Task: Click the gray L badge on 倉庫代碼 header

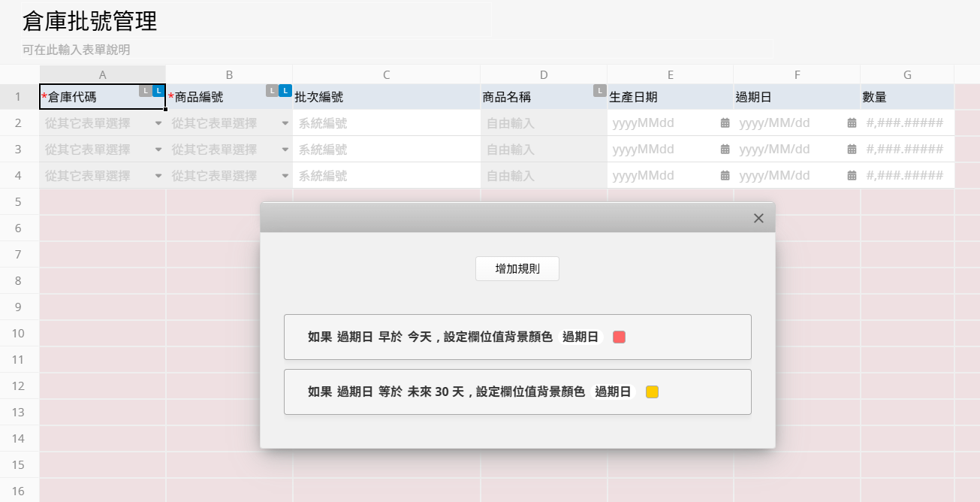Action: [146, 91]
